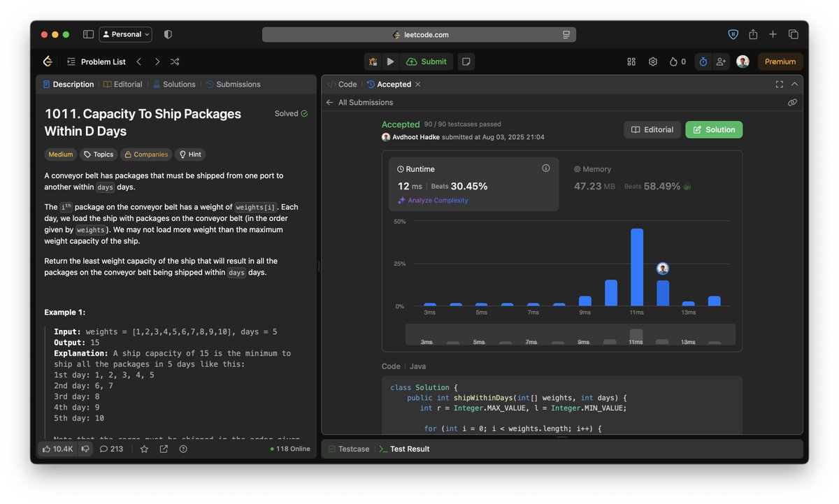Click the tallest 11ms runtime bar

tap(637, 267)
